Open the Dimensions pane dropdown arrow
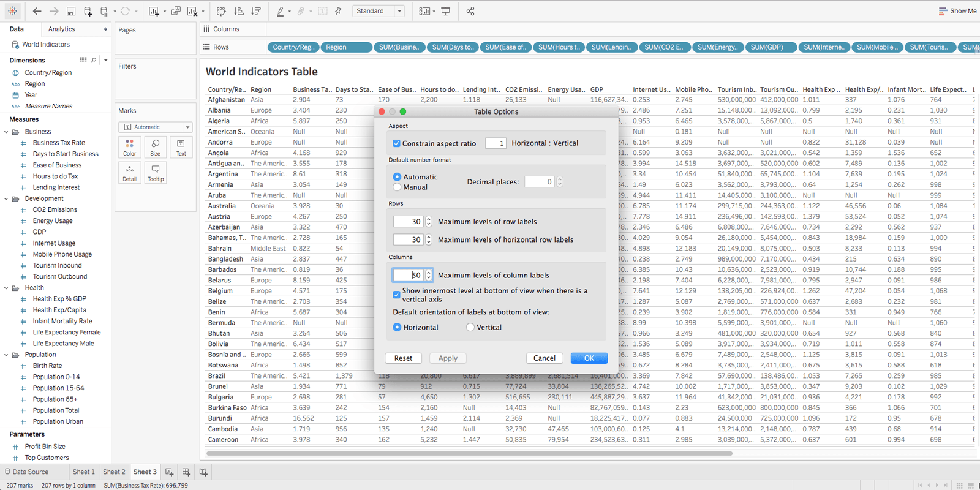 (106, 60)
